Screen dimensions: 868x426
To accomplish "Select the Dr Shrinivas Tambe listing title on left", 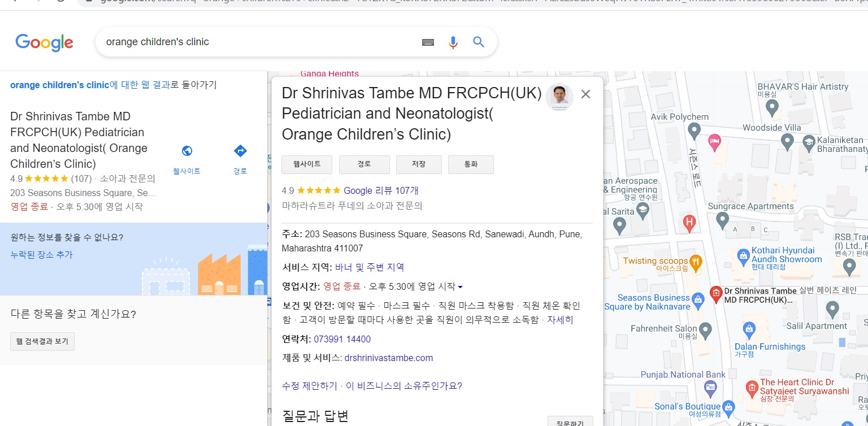I will coord(79,140).
